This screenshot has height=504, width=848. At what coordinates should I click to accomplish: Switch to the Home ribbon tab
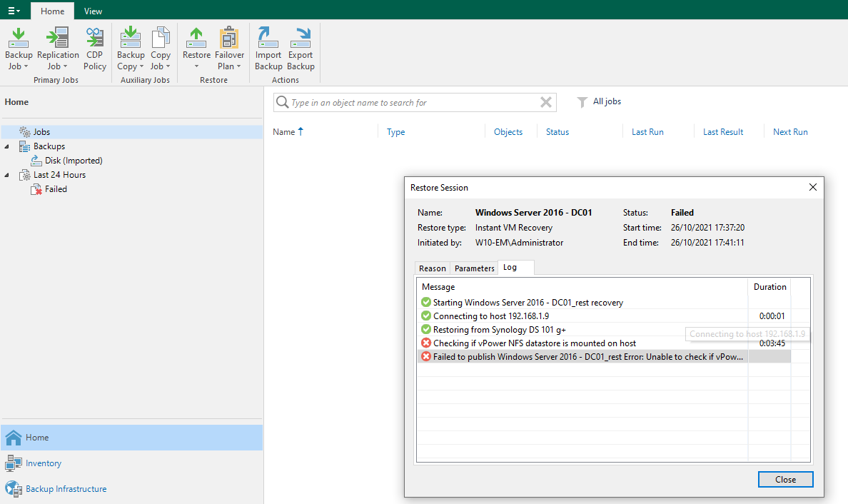click(52, 11)
